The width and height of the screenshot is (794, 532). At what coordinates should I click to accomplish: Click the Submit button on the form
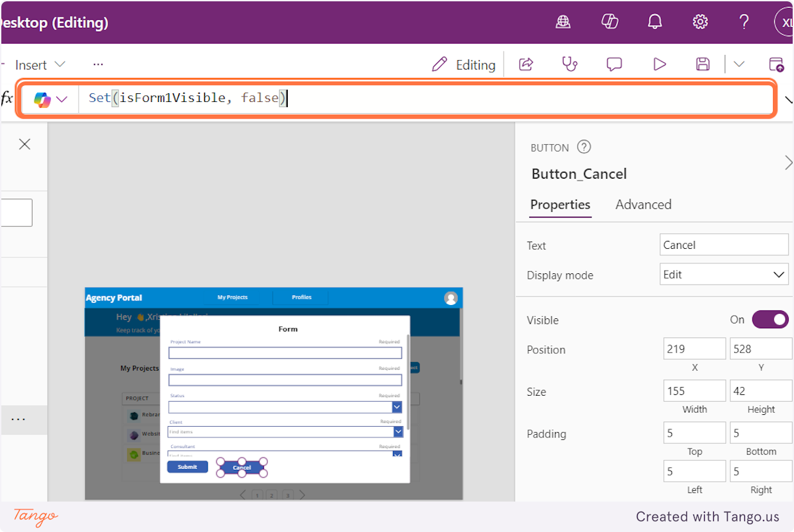[187, 466]
